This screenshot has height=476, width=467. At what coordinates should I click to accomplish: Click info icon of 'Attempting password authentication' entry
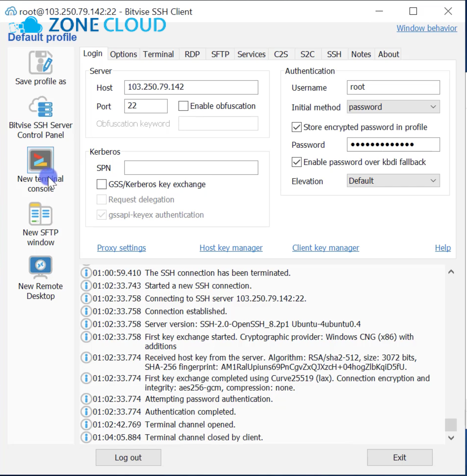(86, 399)
